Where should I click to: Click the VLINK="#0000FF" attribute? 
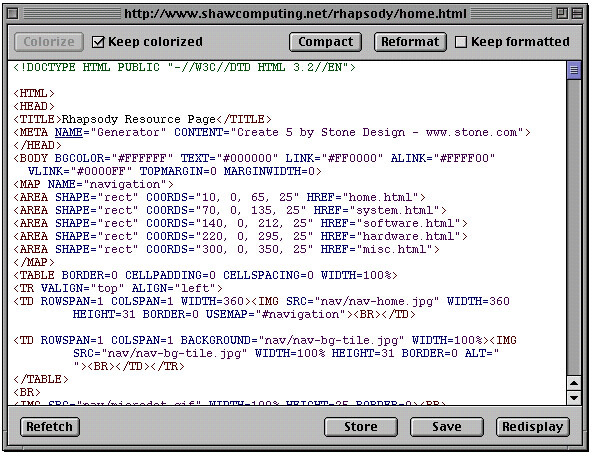tap(80, 171)
